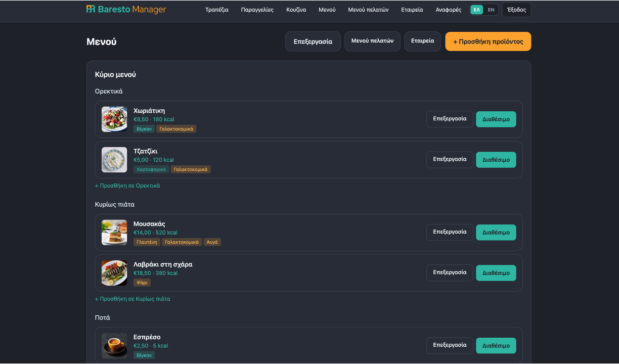
Task: Click the Βίγκαν tag on Εσπρέσο
Action: pos(144,355)
